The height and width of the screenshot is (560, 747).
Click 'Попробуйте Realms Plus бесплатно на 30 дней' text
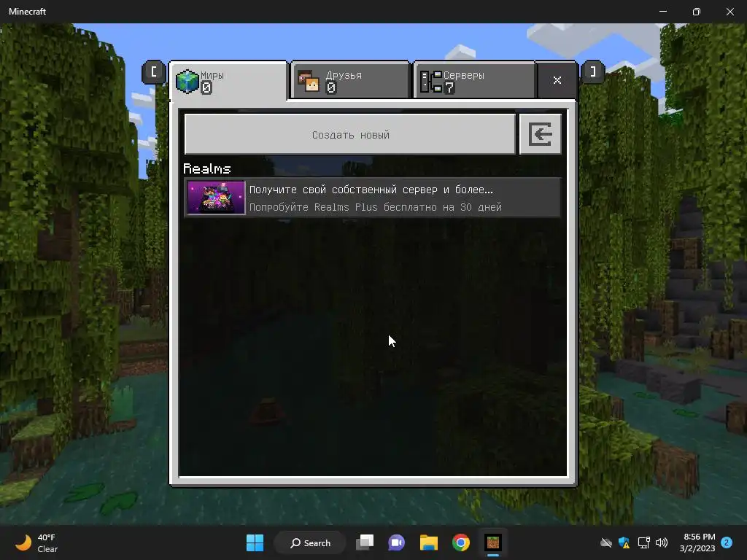click(376, 208)
